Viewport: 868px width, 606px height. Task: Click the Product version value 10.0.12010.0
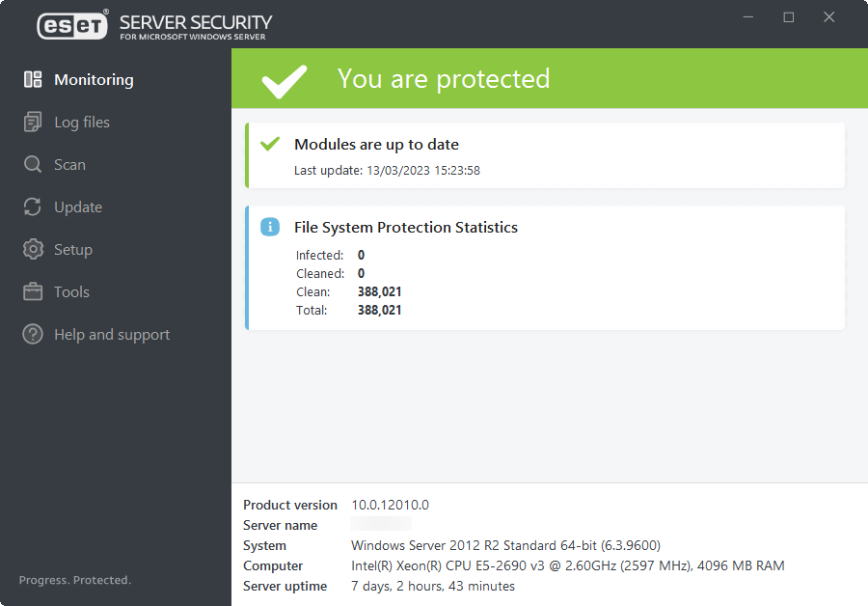[x=390, y=505]
